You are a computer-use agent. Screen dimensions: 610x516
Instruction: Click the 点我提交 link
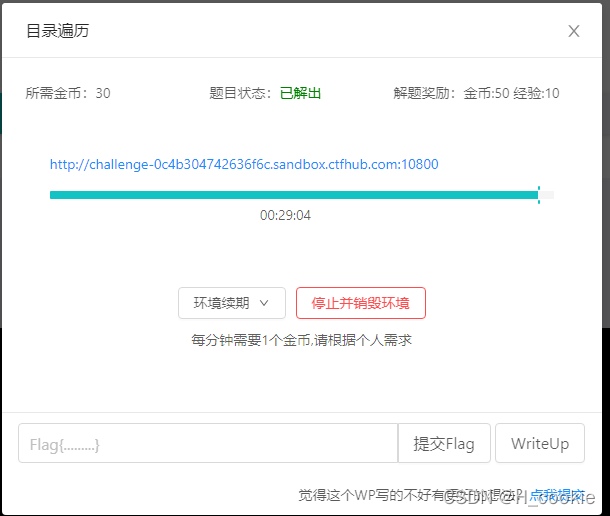point(557,495)
